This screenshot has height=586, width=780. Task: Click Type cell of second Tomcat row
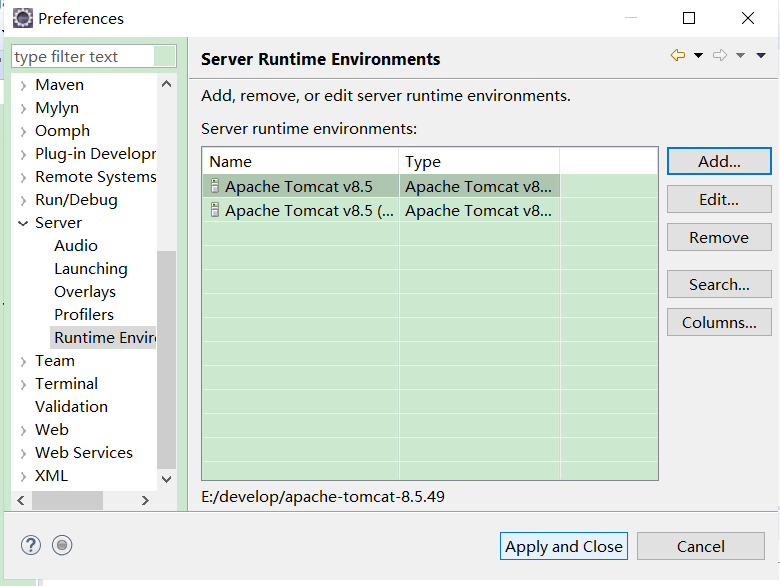[x=479, y=210]
